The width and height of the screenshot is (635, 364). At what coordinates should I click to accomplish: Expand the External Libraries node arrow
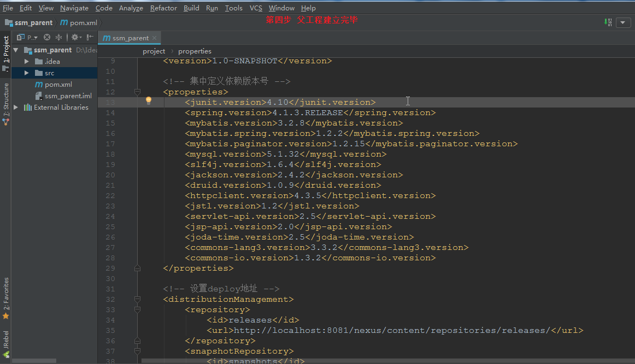(x=16, y=107)
